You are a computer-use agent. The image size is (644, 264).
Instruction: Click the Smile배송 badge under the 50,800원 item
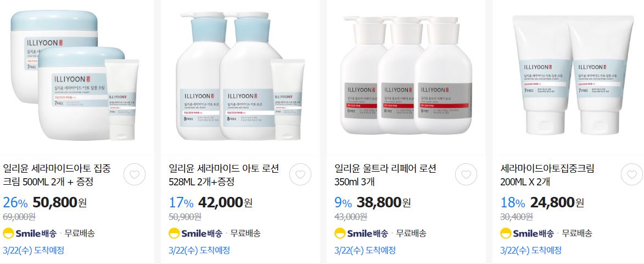(30, 233)
